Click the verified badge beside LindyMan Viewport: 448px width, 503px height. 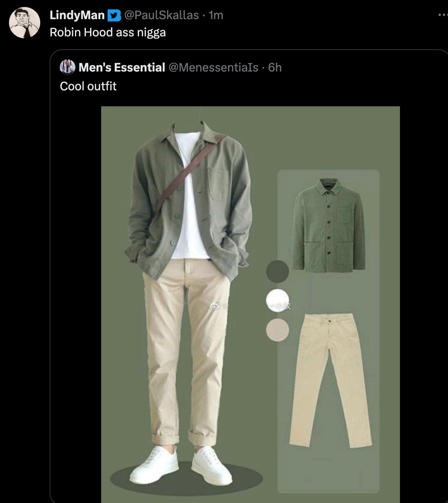pos(114,15)
